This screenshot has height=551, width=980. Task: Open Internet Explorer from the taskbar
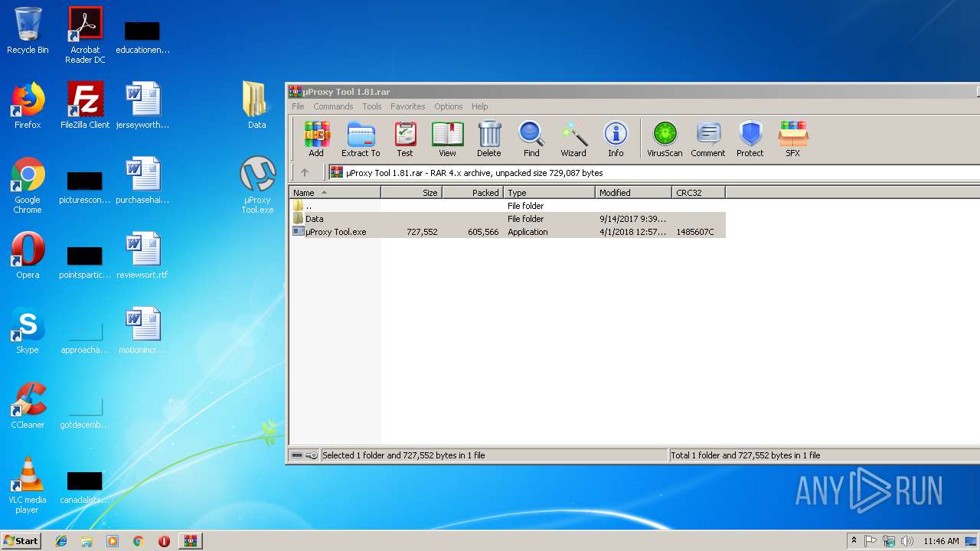coord(61,541)
